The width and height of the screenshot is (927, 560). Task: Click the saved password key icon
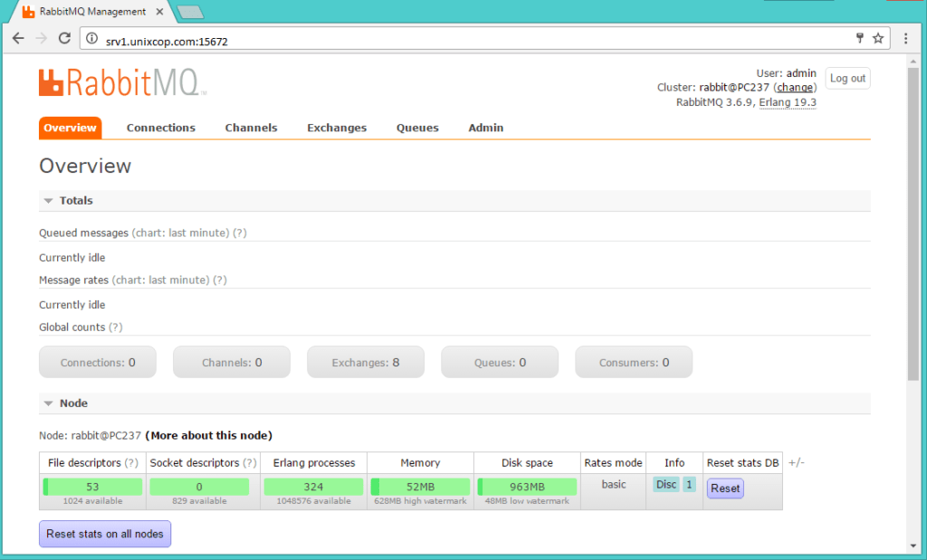point(860,38)
